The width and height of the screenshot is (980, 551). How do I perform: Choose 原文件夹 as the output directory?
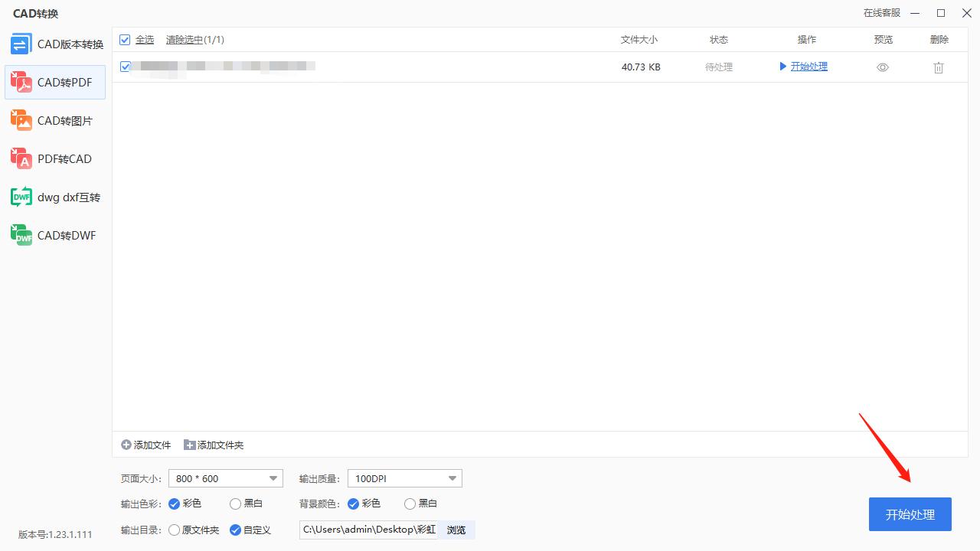pyautogui.click(x=174, y=530)
